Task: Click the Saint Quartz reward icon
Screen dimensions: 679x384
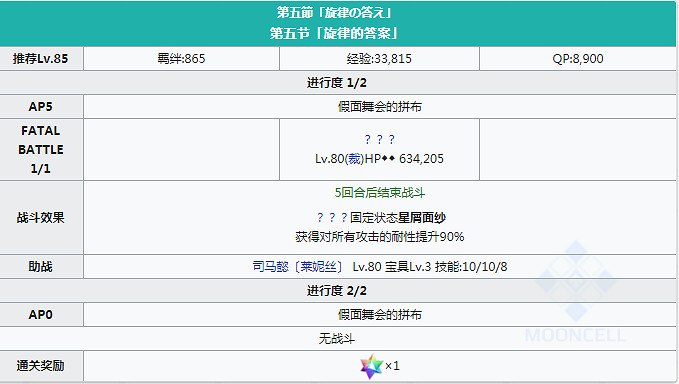Action: [372, 366]
